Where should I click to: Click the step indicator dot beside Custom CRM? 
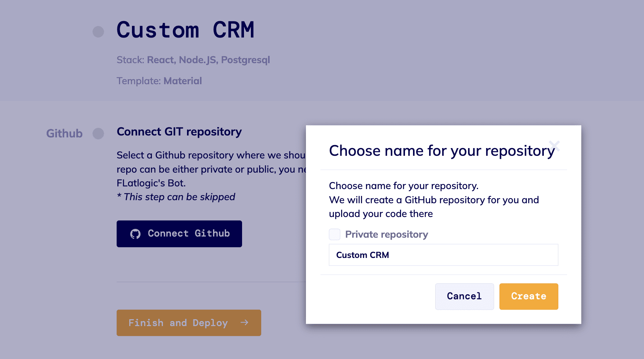point(98,31)
